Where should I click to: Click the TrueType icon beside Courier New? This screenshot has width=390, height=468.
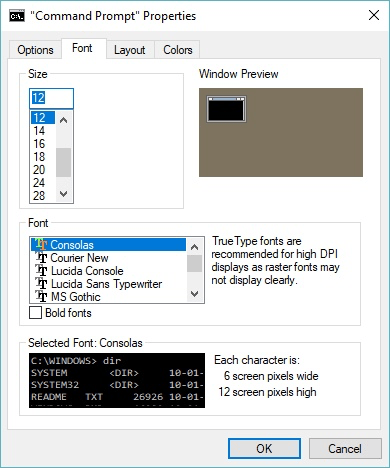point(42,258)
